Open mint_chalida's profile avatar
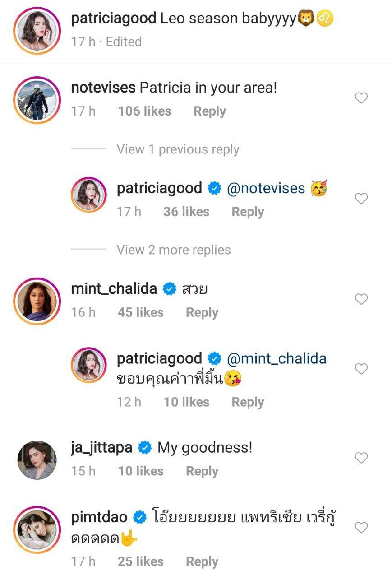 [x=37, y=301]
